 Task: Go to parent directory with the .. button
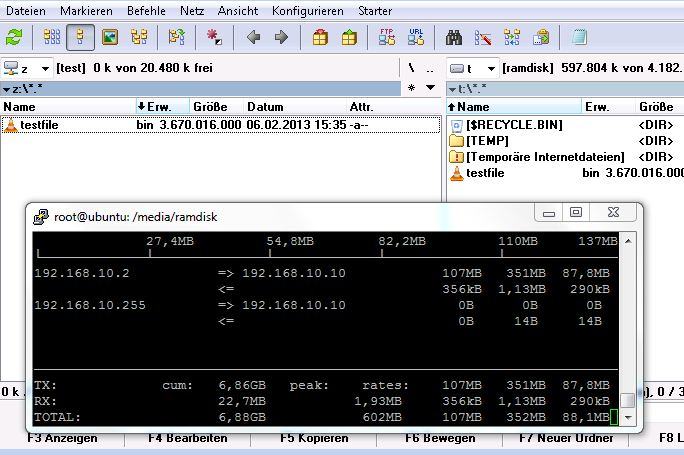pyautogui.click(x=430, y=69)
